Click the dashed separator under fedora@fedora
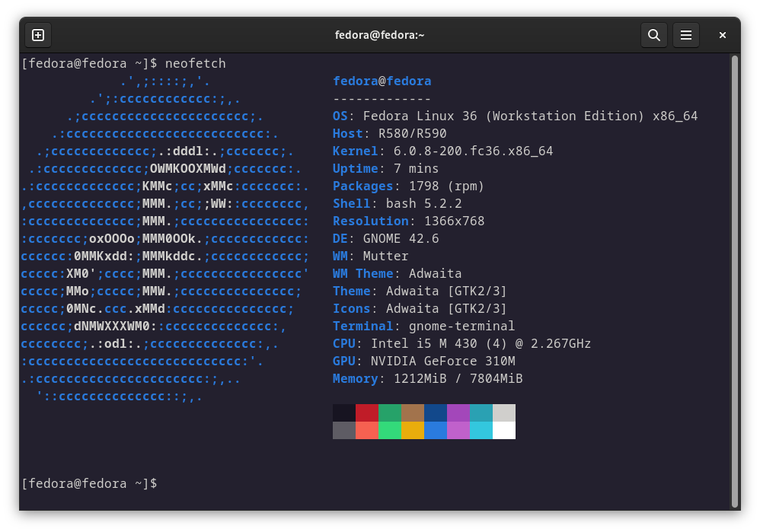The width and height of the screenshot is (760, 532). (x=382, y=99)
